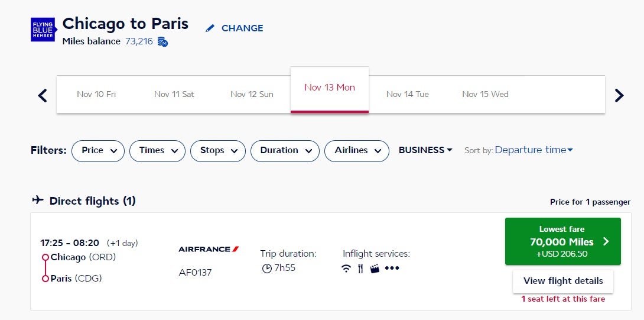Show more inflight services via three dots
Viewport: 644px width, 320px height.
tap(392, 269)
